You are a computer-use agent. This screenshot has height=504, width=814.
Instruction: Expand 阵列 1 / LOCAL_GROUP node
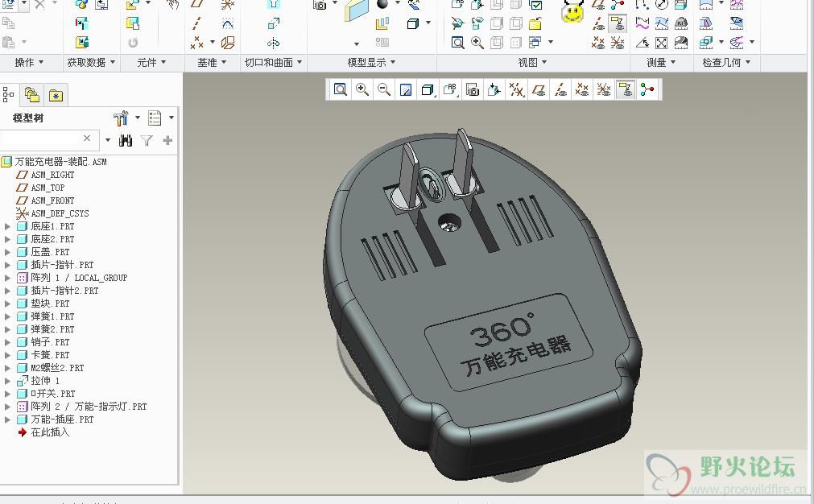tap(7, 278)
